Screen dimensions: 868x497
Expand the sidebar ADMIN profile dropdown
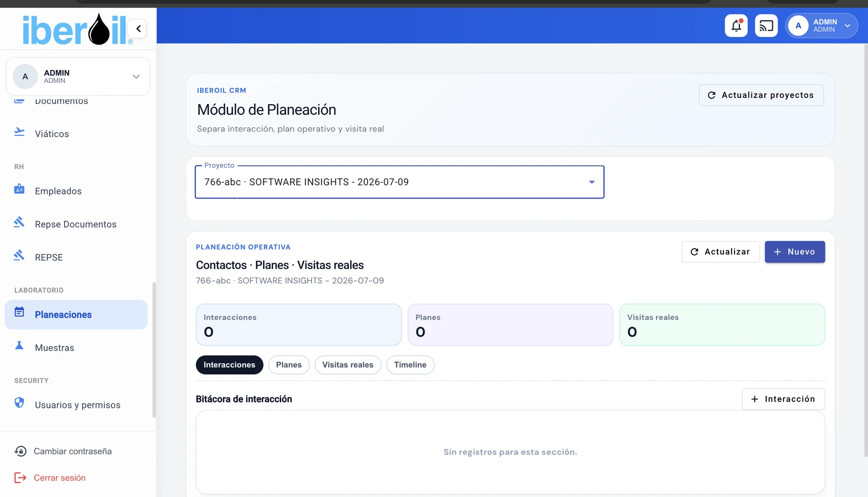point(136,77)
